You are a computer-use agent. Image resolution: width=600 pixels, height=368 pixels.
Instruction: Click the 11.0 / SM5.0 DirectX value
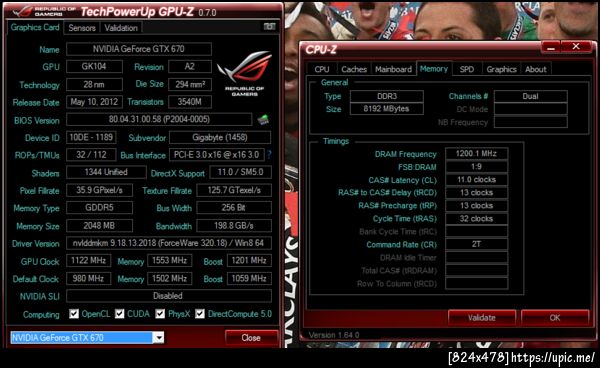click(x=240, y=172)
